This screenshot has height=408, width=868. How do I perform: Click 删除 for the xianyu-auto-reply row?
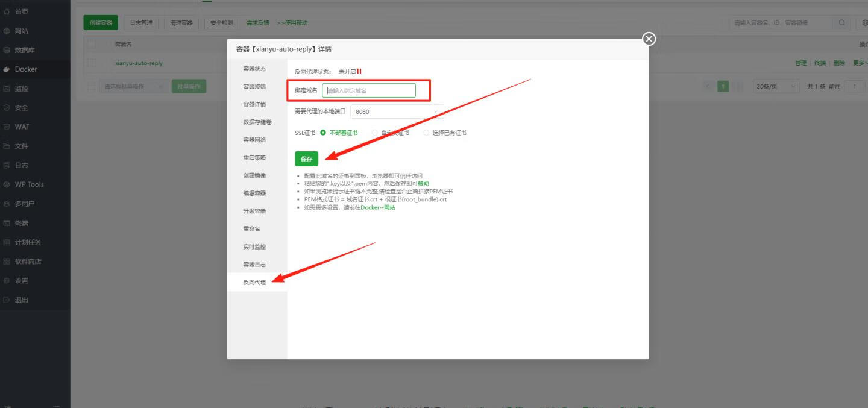click(x=839, y=63)
